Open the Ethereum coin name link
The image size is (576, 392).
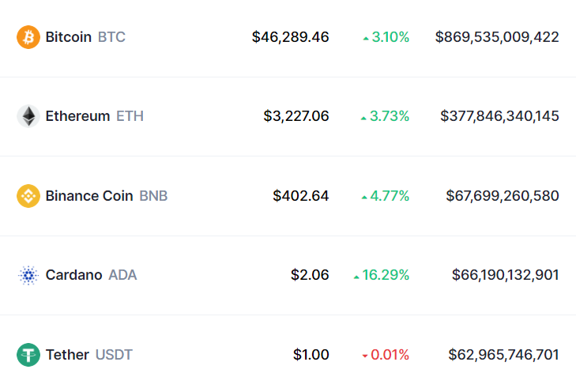tap(77, 116)
